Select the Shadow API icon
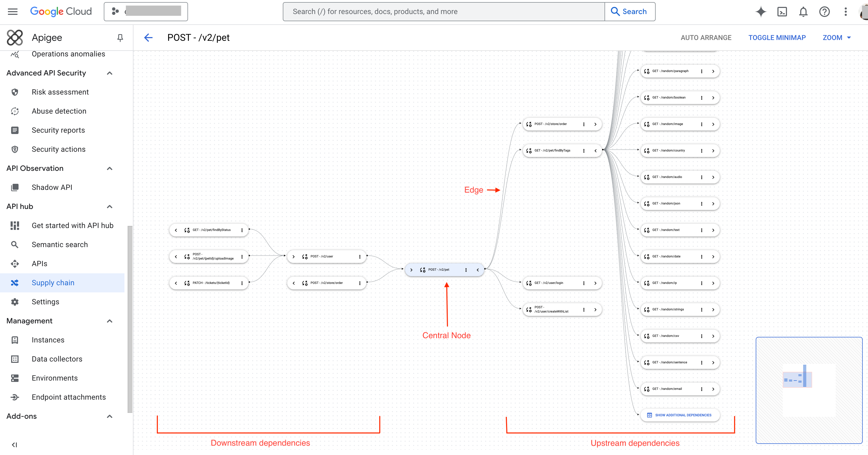The image size is (868, 455). (x=15, y=187)
